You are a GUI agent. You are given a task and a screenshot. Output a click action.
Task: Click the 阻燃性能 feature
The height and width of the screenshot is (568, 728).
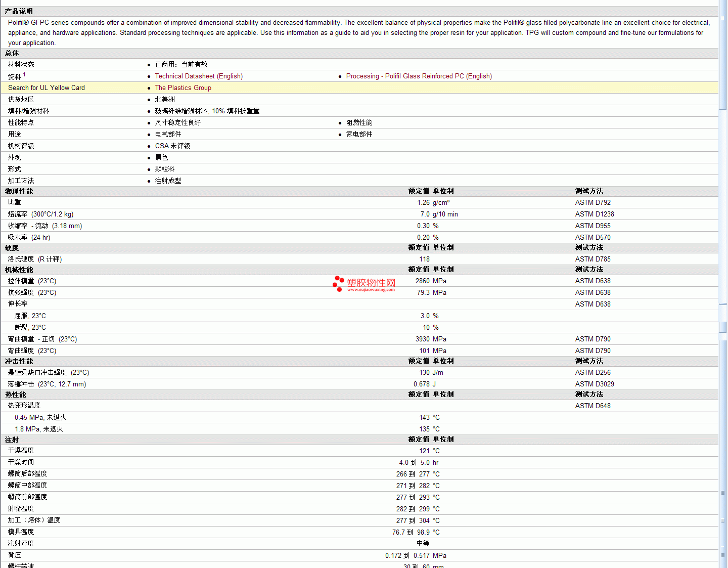[359, 122]
